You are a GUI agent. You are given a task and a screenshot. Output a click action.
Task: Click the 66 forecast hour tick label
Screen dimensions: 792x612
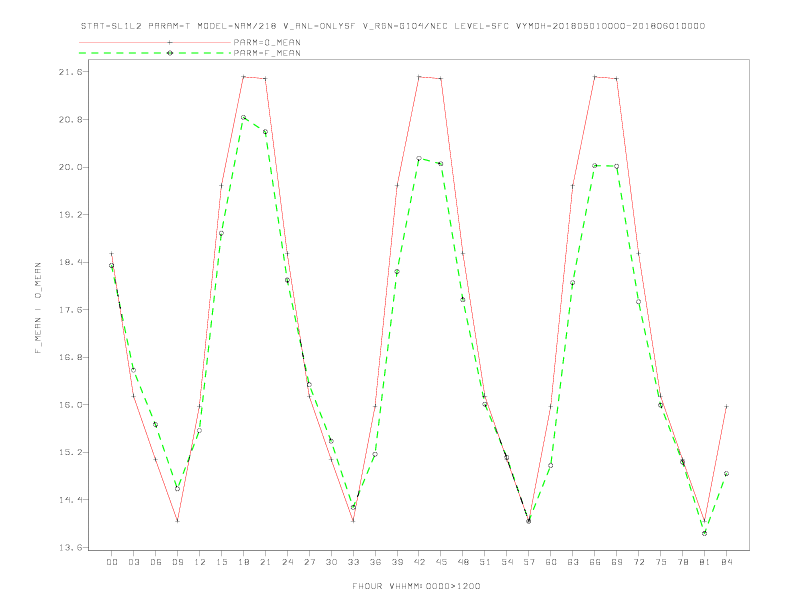click(595, 562)
